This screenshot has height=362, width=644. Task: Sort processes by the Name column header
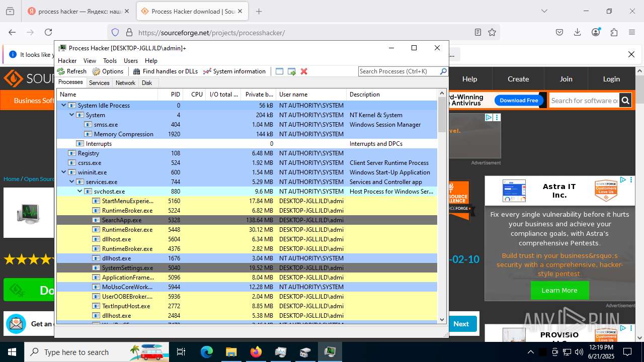click(x=107, y=95)
